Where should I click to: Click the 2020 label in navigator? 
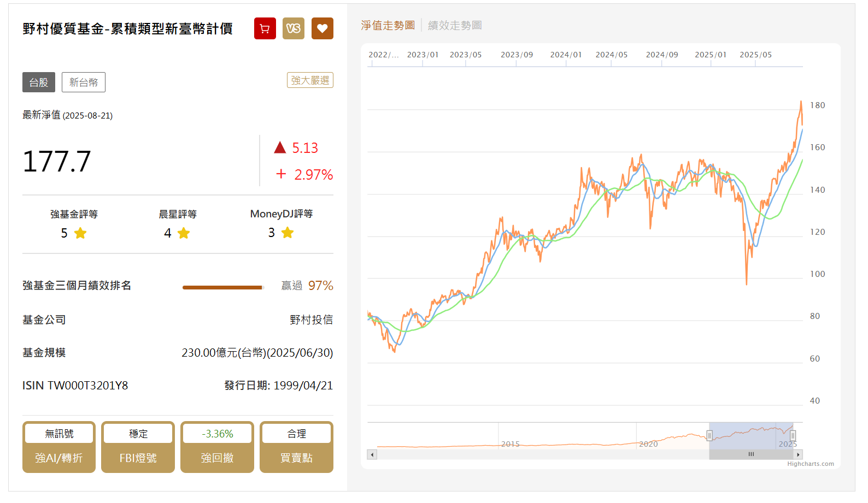coord(649,444)
